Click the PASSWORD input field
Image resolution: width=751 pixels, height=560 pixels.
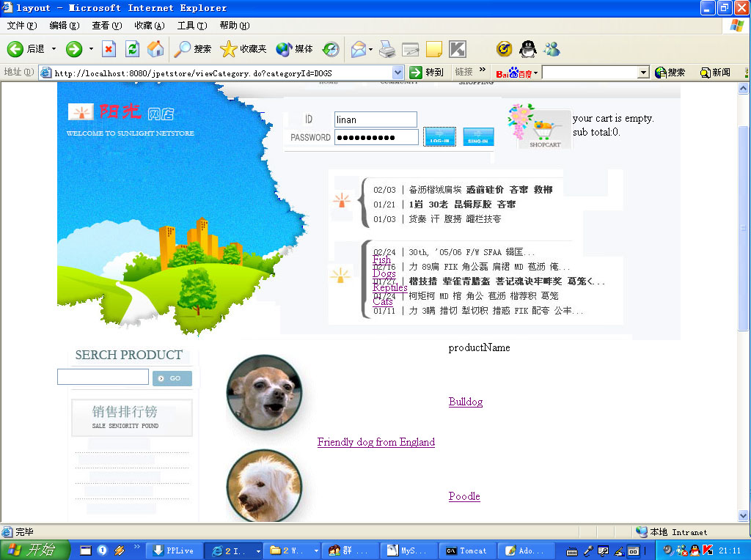tap(376, 137)
